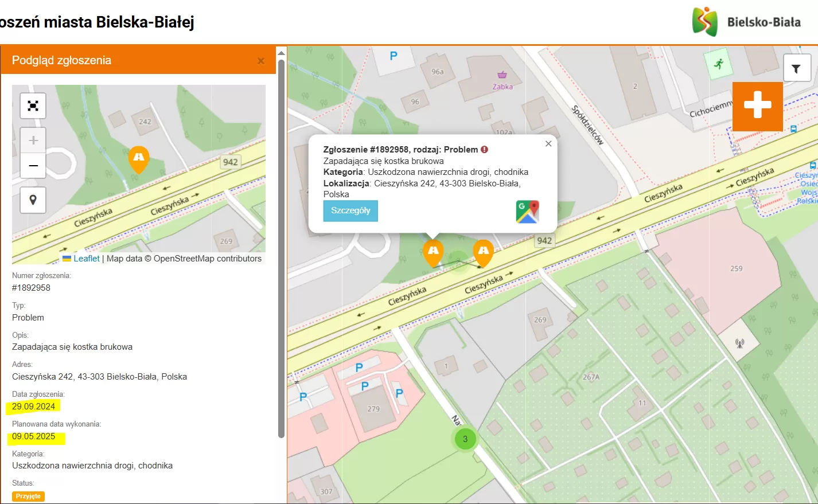Close the Podgląd zgłoszenia panel
818x504 pixels.
pyautogui.click(x=261, y=61)
